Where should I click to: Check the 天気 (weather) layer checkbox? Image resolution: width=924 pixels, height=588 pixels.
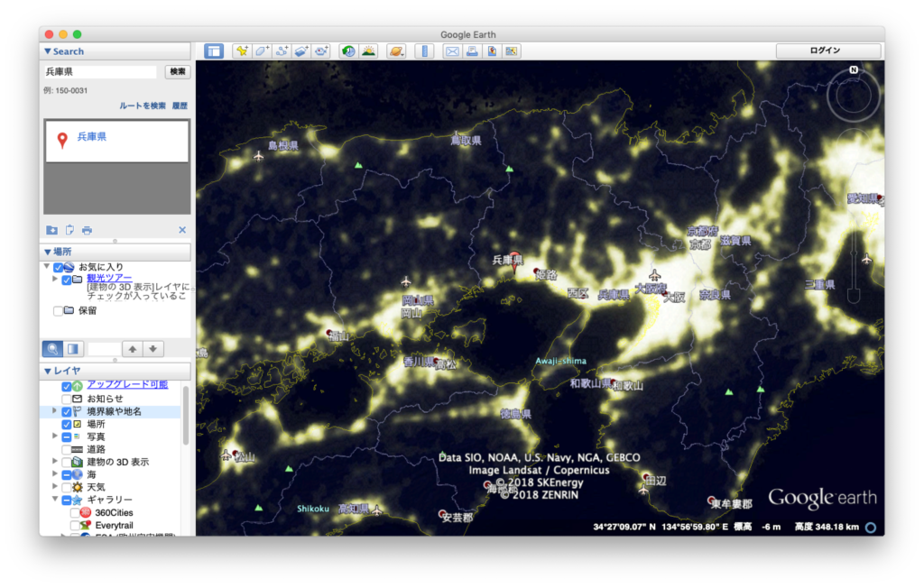(x=67, y=487)
